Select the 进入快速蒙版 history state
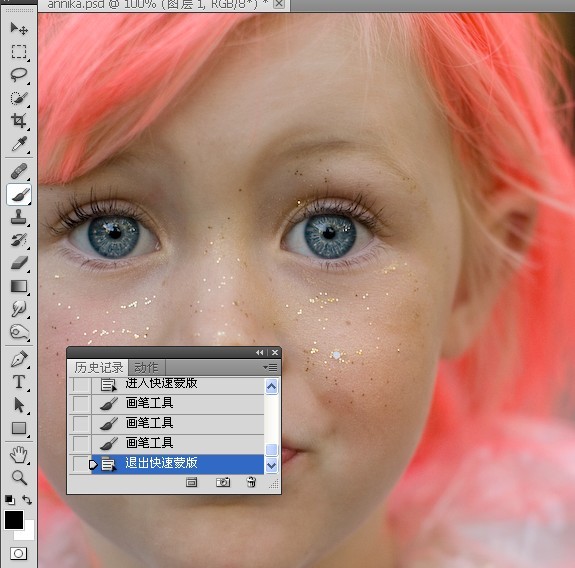The width and height of the screenshot is (575, 568). click(x=178, y=384)
